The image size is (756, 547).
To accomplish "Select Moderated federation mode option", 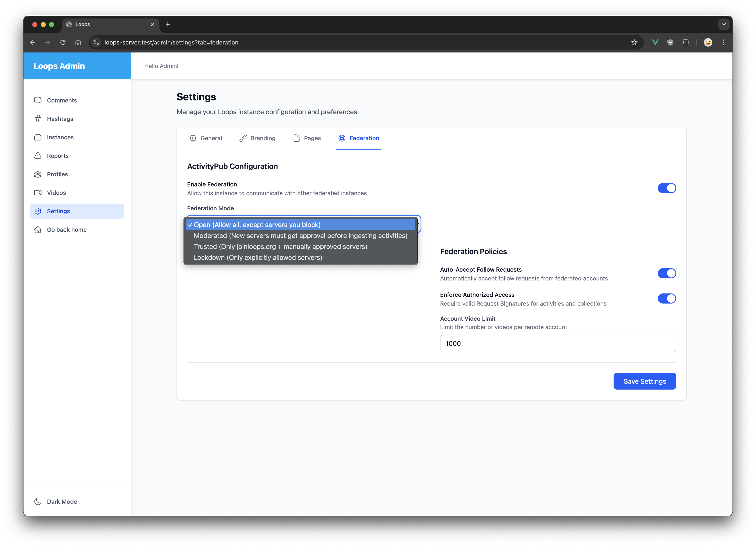I will point(300,236).
